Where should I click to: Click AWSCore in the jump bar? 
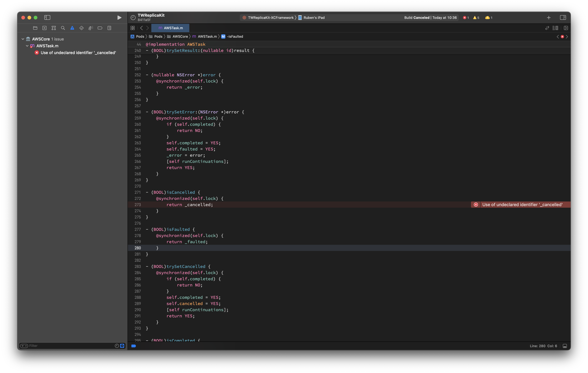click(180, 37)
